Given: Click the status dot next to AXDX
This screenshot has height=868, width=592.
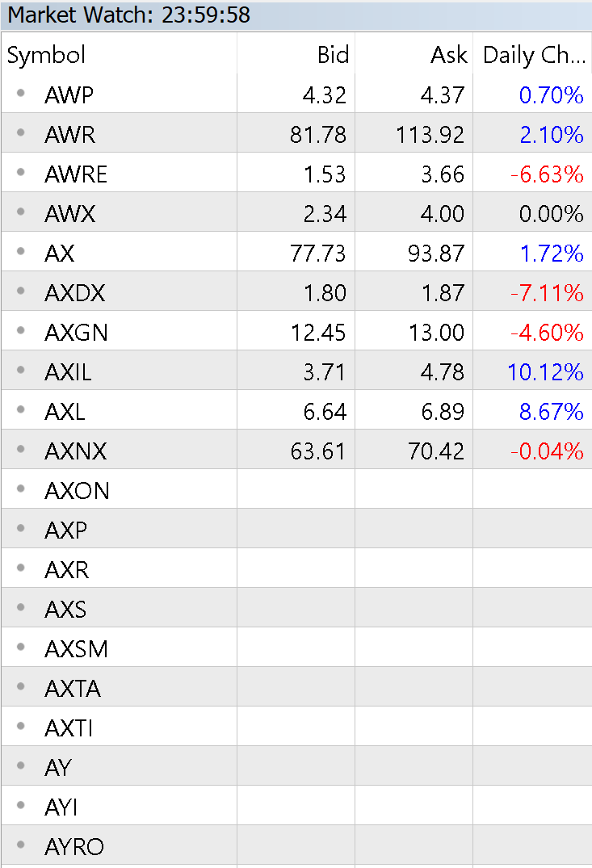Looking at the screenshot, I should [21, 291].
